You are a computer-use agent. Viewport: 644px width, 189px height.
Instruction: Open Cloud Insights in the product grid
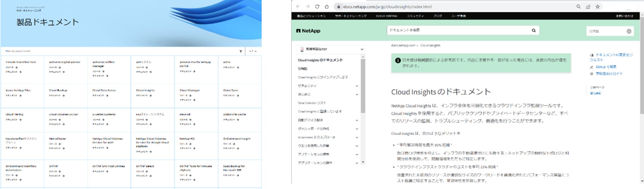tap(145, 91)
